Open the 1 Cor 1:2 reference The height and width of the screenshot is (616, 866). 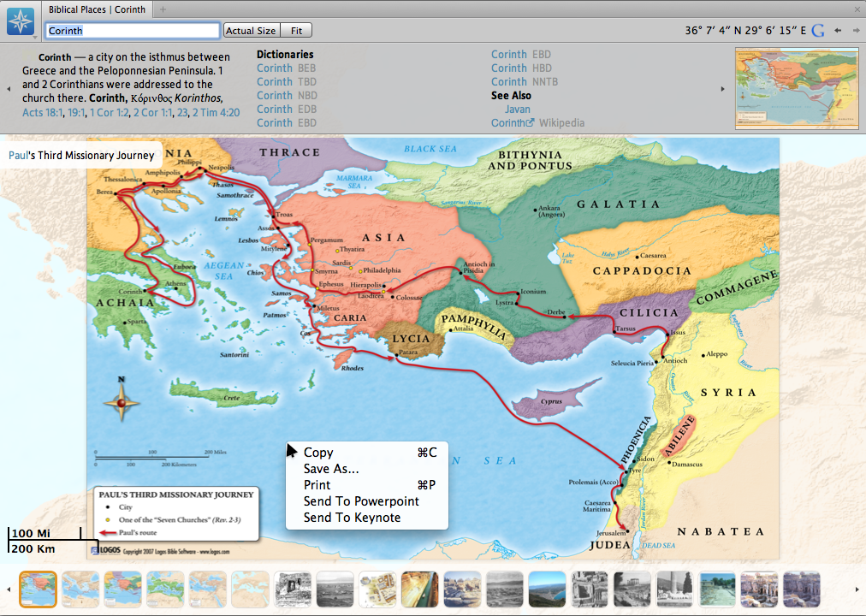[x=109, y=113]
